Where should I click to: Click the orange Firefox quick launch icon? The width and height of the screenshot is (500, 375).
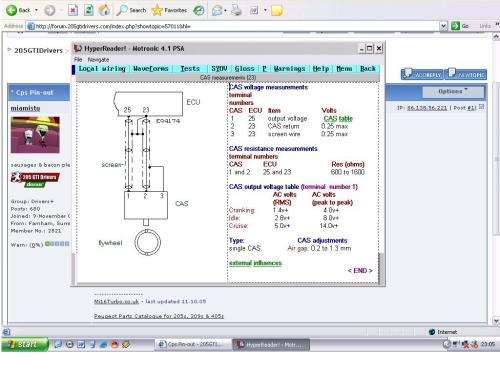pos(114,344)
